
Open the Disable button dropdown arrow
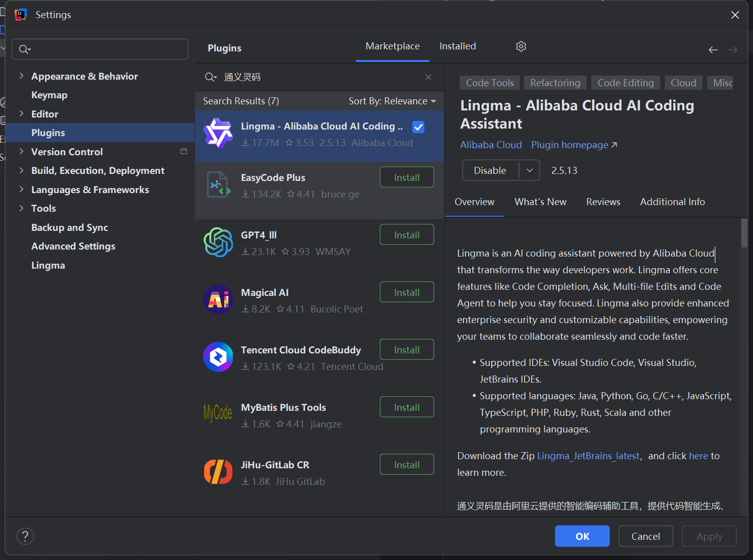click(530, 170)
